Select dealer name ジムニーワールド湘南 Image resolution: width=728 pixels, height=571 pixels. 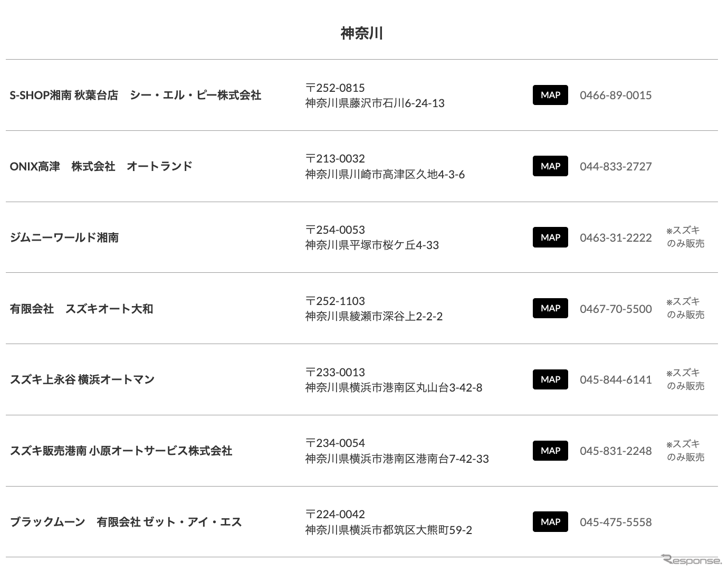pyautogui.click(x=64, y=237)
